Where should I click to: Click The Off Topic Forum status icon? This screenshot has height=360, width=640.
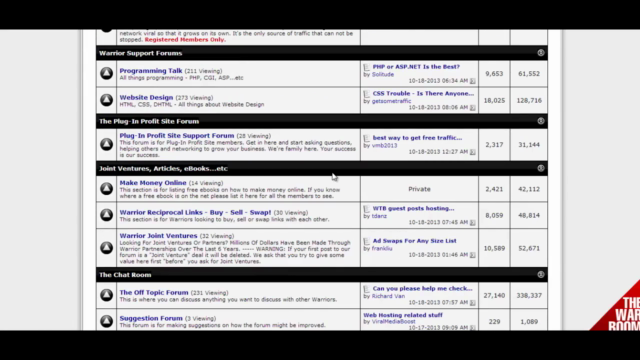pos(107,295)
